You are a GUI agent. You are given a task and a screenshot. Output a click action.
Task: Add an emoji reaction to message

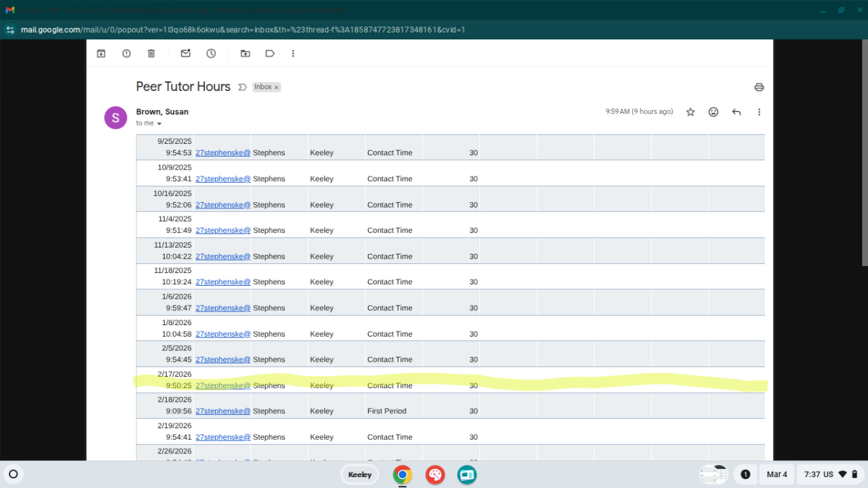pos(713,112)
